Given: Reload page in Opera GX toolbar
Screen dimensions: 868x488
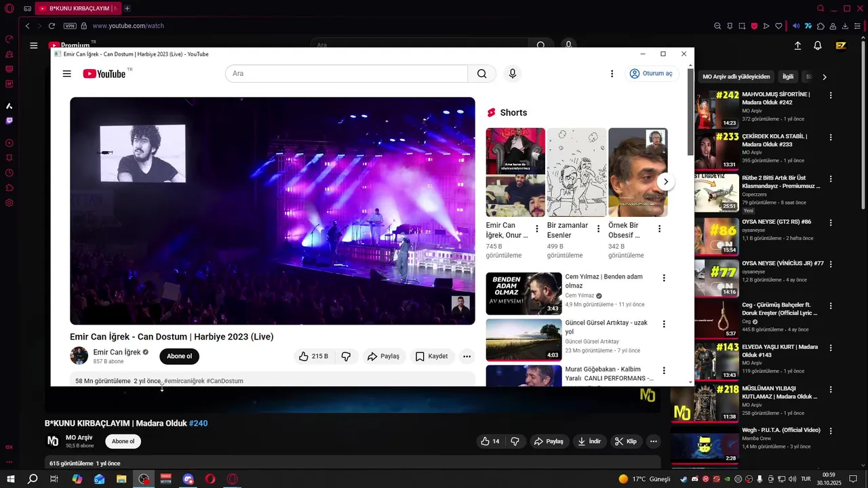Looking at the screenshot, I should click(x=52, y=26).
